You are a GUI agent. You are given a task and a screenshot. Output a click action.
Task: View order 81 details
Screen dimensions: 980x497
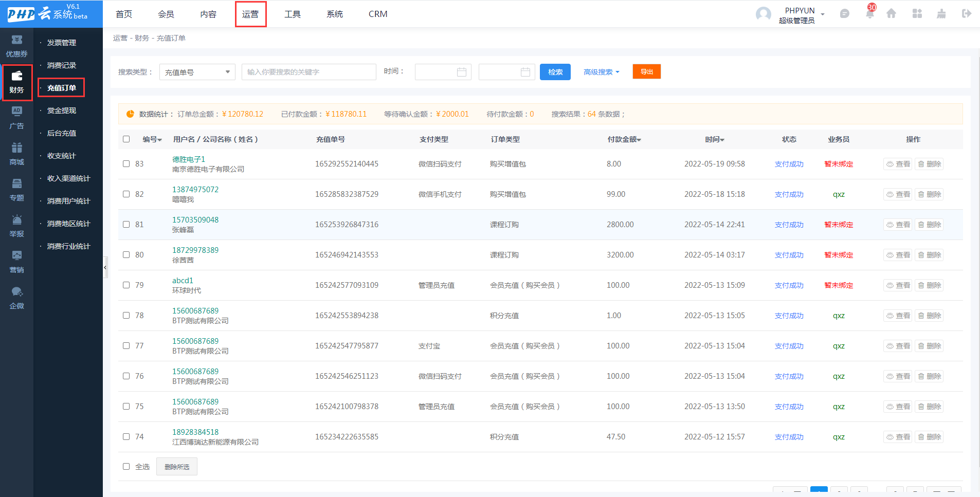tap(898, 225)
